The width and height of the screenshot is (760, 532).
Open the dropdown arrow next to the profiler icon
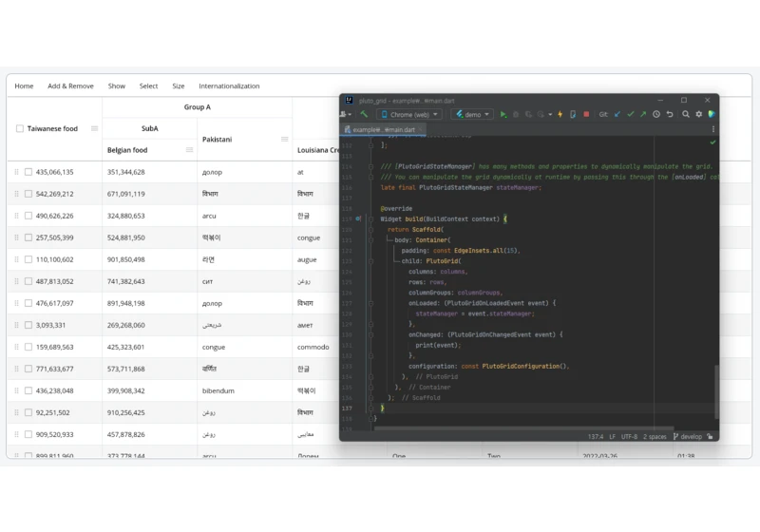pos(550,115)
